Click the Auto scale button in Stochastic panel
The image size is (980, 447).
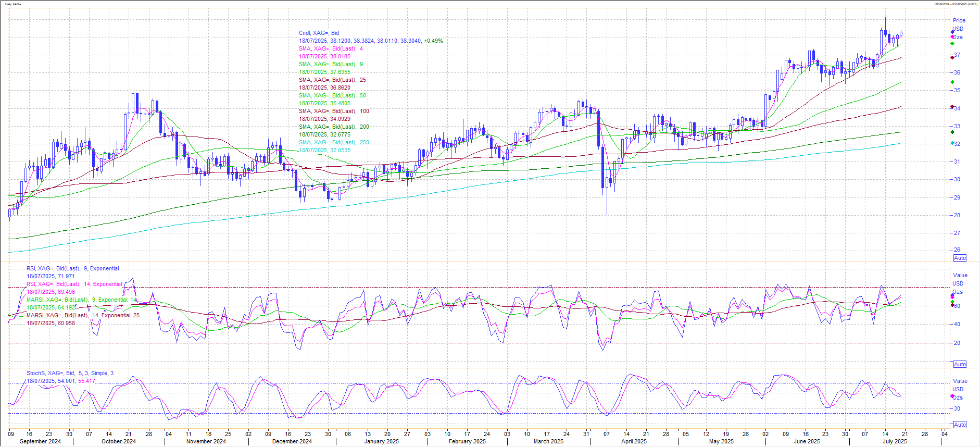[x=960, y=425]
